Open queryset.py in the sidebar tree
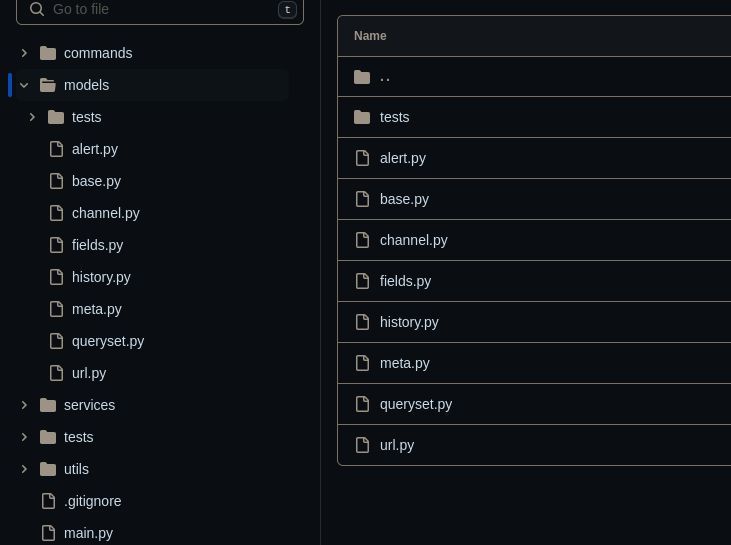The image size is (731, 545). (x=108, y=341)
